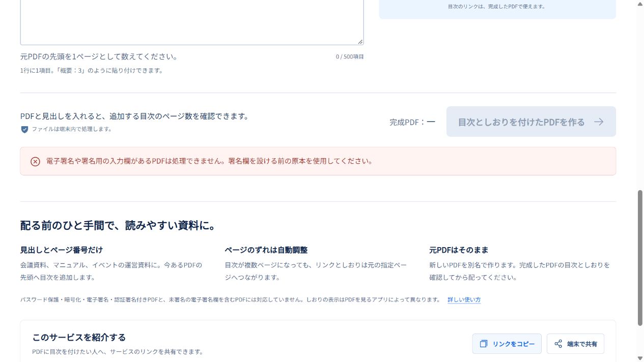Click the 電子署名 error message text

pyautogui.click(x=209, y=161)
